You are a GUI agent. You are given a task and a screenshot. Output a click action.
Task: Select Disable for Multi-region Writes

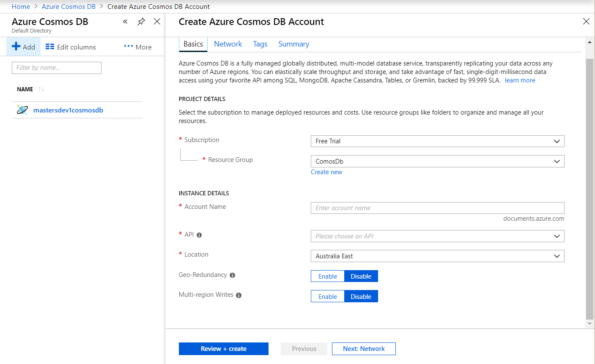coord(361,296)
